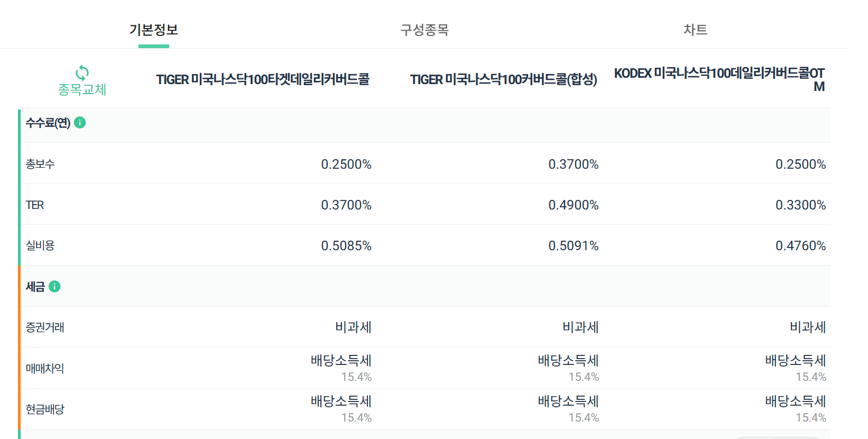Click the 수수료(연) section heading
868x439 pixels.
48,123
